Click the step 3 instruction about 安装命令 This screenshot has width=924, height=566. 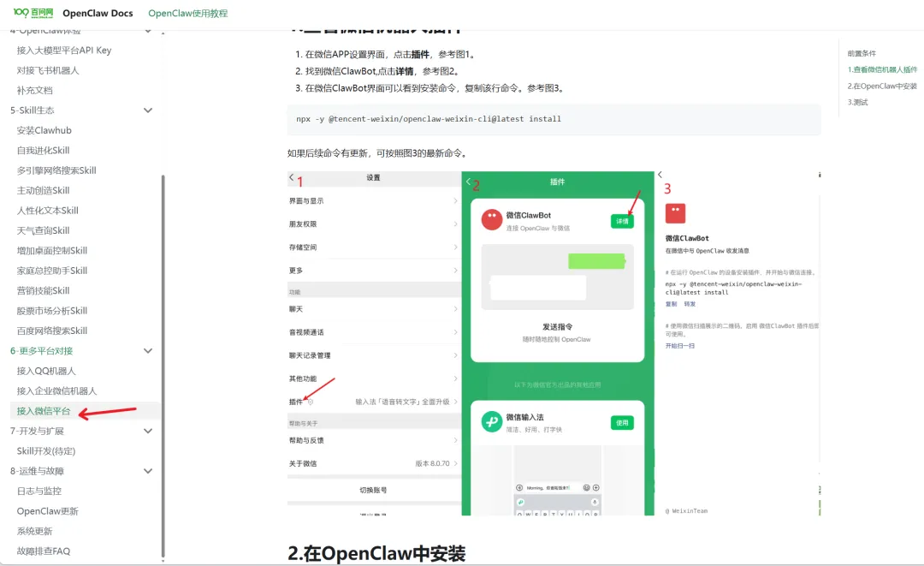coord(435,88)
